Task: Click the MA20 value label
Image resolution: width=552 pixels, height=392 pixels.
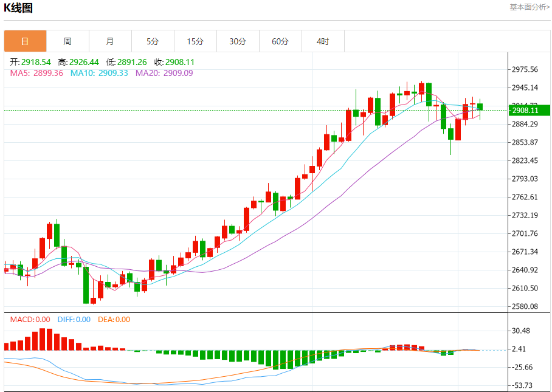Action: 164,73
